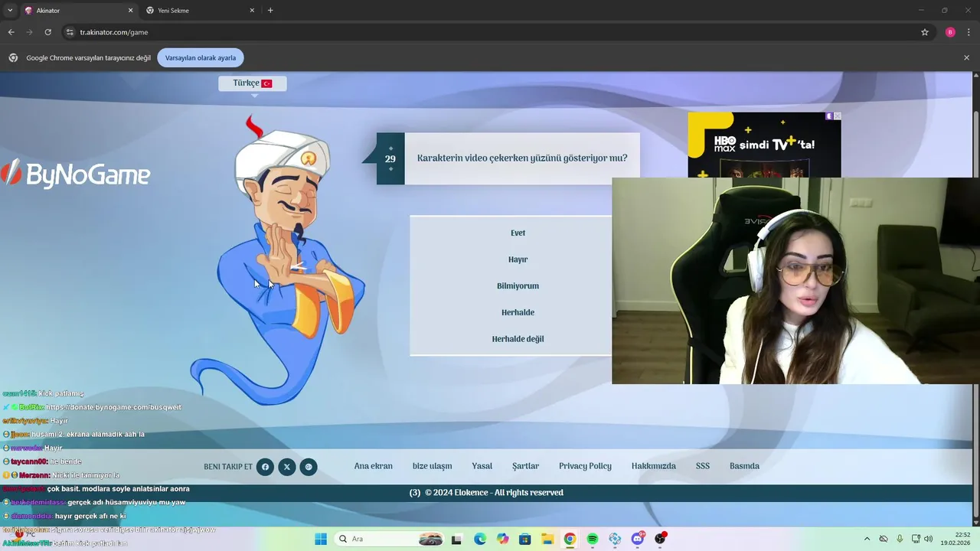Screen dimensions: 980x551
Task: Open the donate.bynogame.com chat link
Action: 113,407
